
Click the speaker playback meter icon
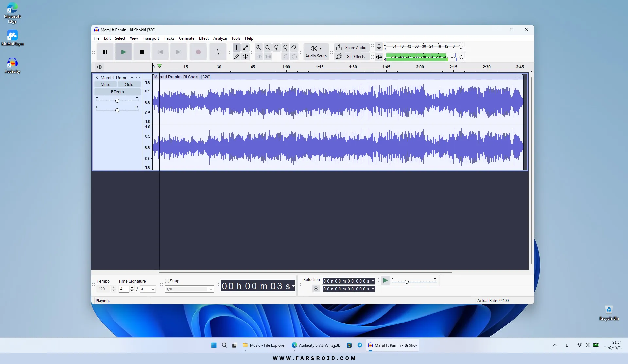379,57
